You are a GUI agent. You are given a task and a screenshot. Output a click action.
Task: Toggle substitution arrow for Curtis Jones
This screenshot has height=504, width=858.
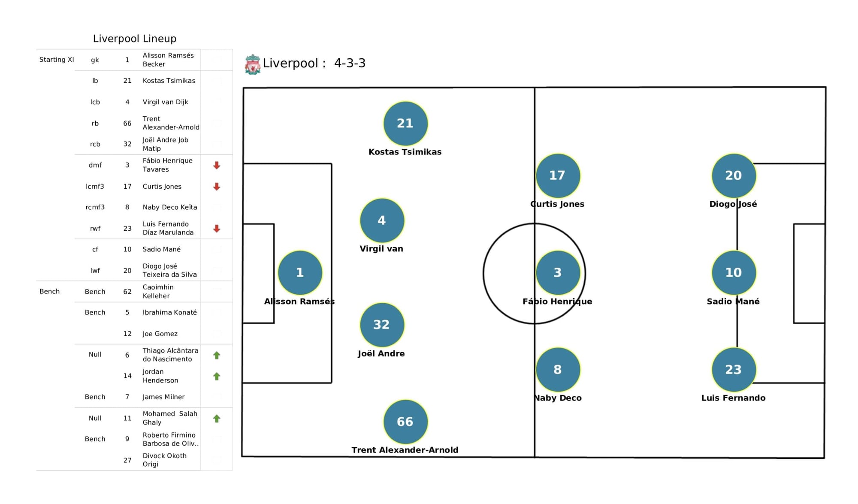click(217, 186)
